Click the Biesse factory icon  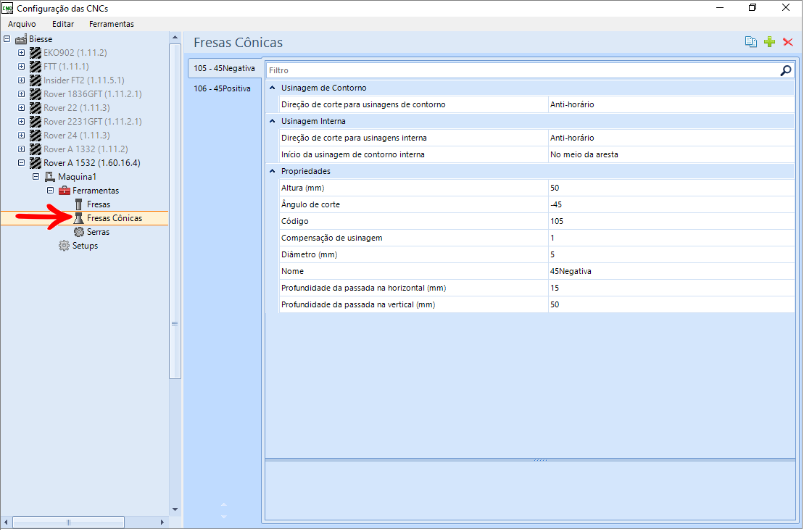21,39
